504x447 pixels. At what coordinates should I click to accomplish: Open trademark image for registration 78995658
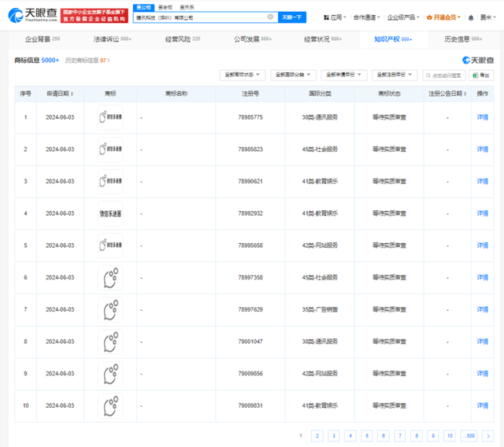click(110, 246)
